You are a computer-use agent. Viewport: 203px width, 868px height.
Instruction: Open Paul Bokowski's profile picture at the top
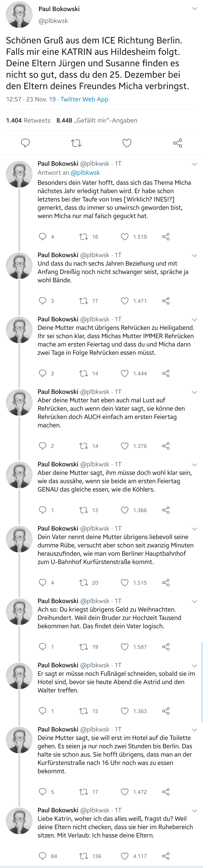tap(19, 14)
